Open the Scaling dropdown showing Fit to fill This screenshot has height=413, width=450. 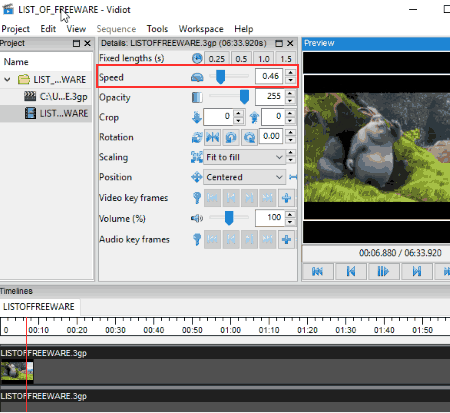[245, 157]
